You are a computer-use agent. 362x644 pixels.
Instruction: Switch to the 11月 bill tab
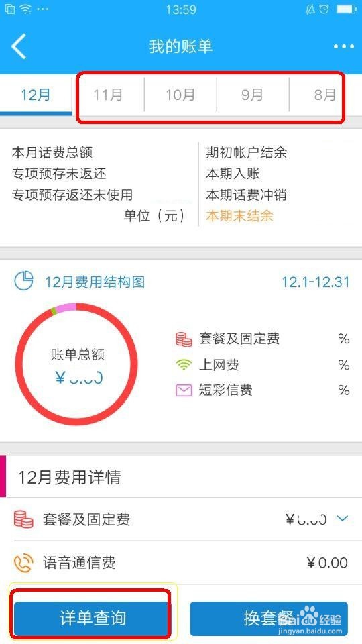click(x=108, y=95)
